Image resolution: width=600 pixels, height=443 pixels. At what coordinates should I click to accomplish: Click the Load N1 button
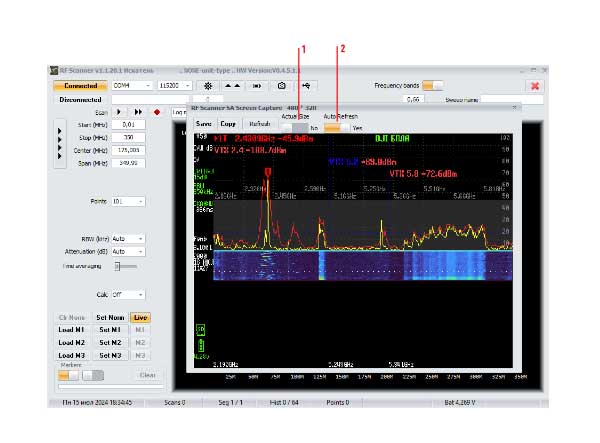click(x=71, y=330)
